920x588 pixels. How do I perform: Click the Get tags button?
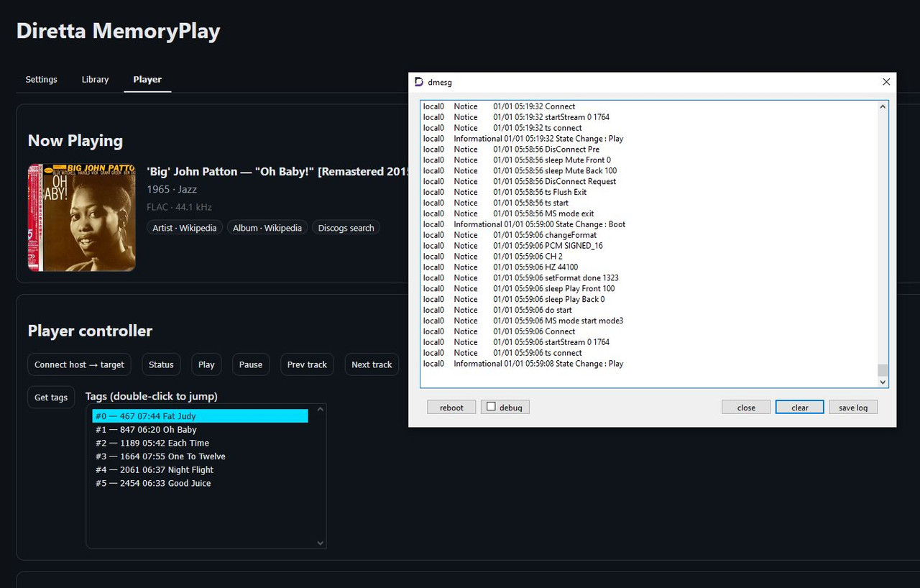point(51,398)
